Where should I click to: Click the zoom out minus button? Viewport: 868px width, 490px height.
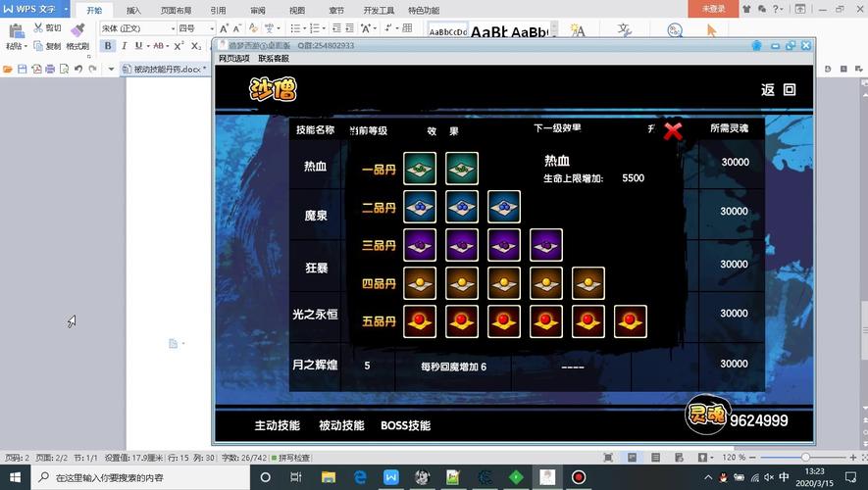pos(753,458)
